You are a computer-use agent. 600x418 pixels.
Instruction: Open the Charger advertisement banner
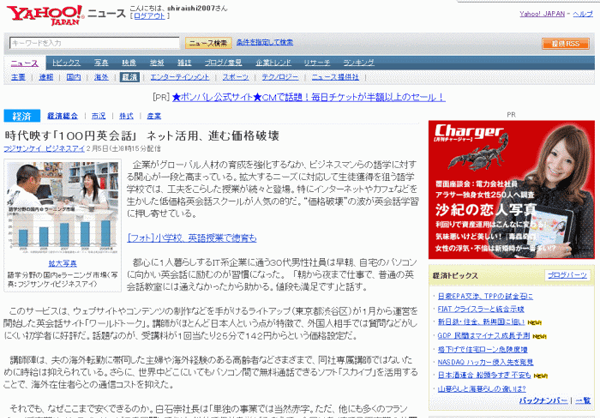(x=512, y=198)
